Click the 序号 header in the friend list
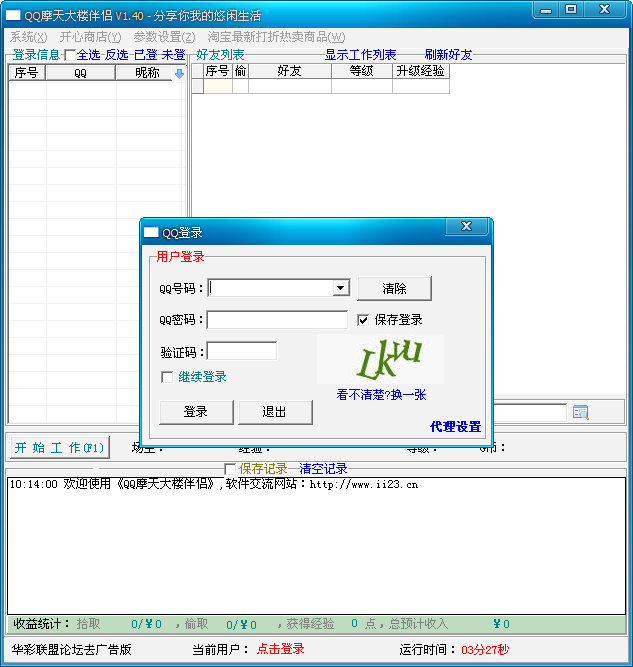Screen dimensions: 633x667 217,71
